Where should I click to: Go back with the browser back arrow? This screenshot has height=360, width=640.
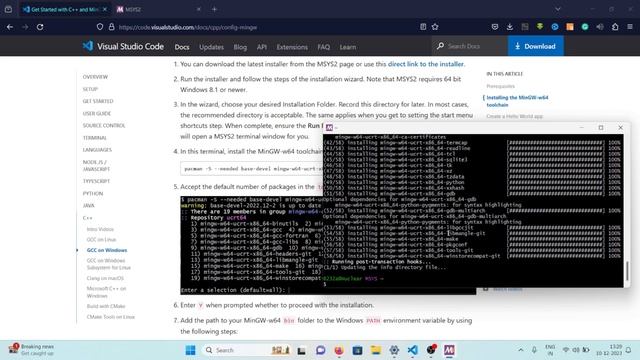(10, 27)
